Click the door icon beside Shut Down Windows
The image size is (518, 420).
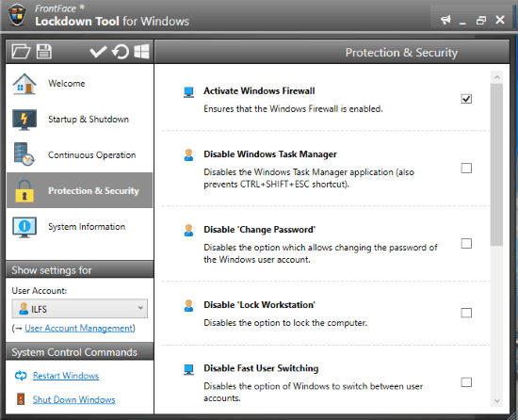pos(21,399)
